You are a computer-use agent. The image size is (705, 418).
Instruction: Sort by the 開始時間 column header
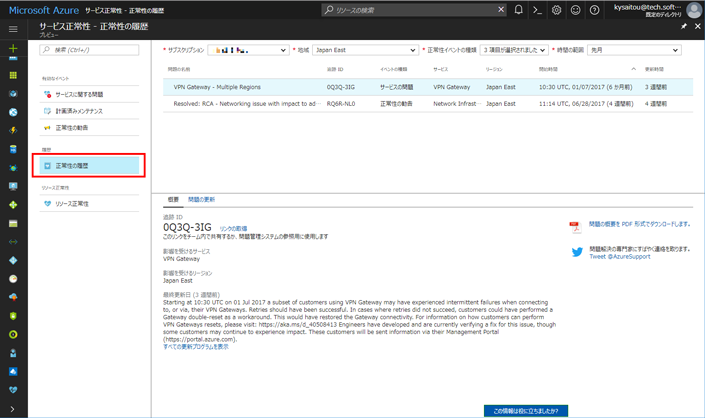pos(548,69)
